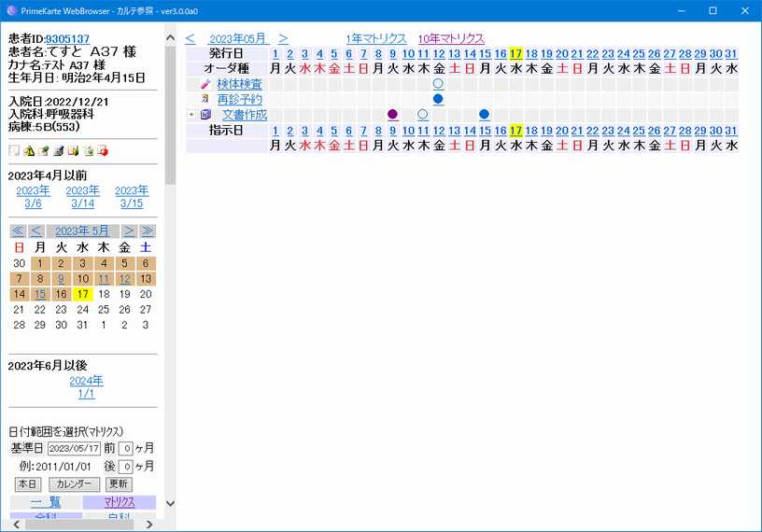Select day 9 in the mini calendar
Screen dimensions: 762x532
pyautogui.click(x=62, y=279)
